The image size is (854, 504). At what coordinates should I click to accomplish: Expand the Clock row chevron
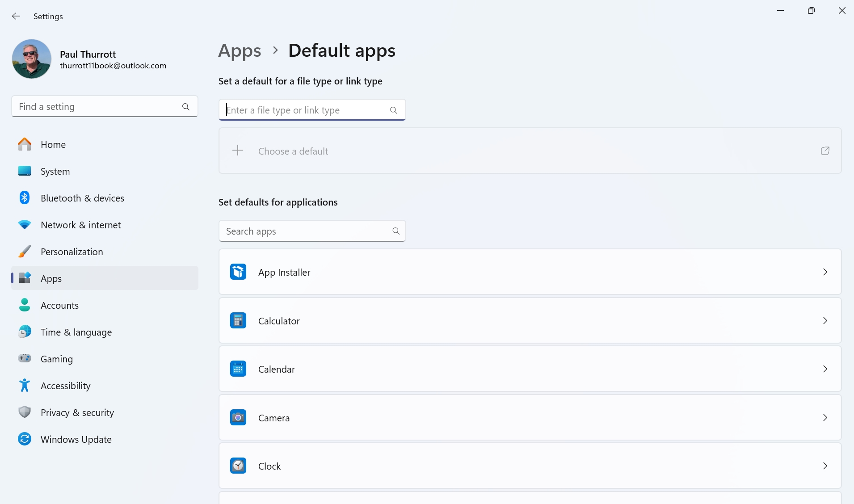click(825, 466)
